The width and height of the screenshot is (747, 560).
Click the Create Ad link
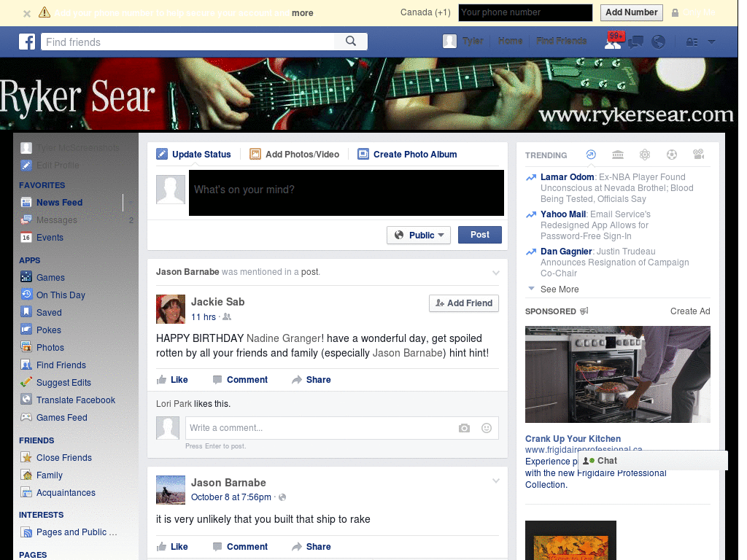coord(690,311)
